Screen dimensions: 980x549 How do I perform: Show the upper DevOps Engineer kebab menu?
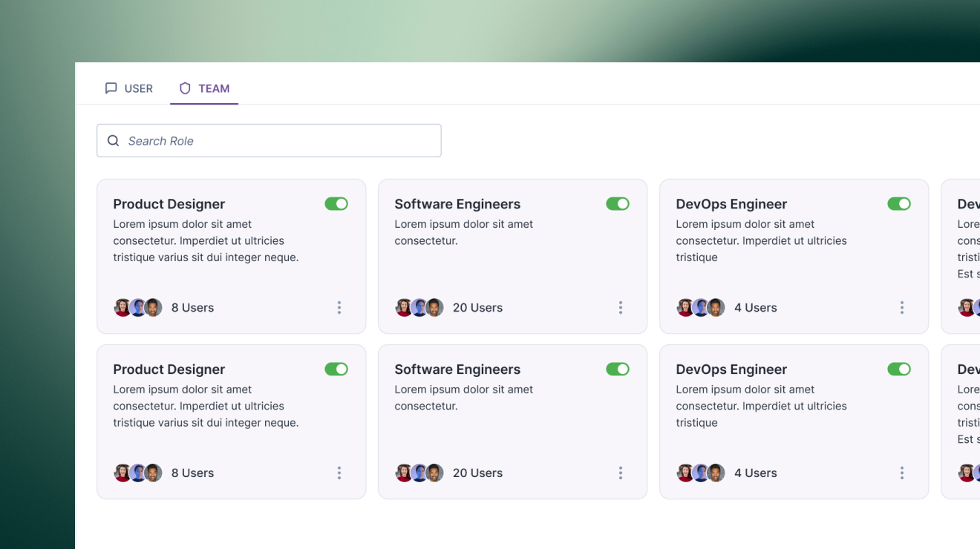tap(902, 307)
